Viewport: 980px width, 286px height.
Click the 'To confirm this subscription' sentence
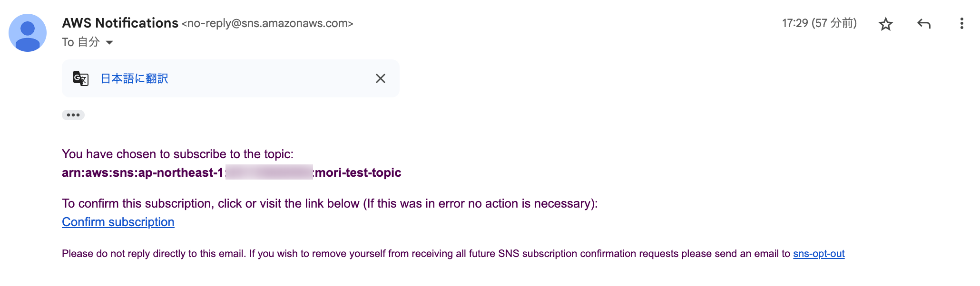point(330,203)
